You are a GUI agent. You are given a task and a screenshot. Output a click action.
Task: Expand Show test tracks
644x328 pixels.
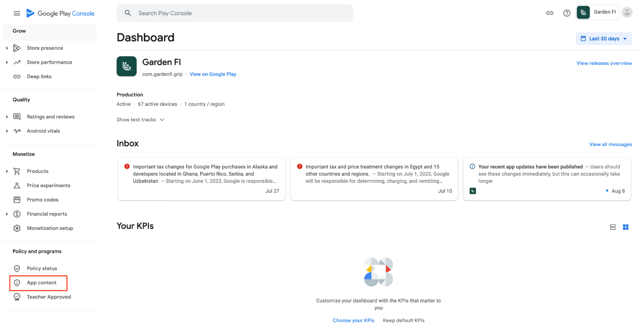click(x=140, y=120)
